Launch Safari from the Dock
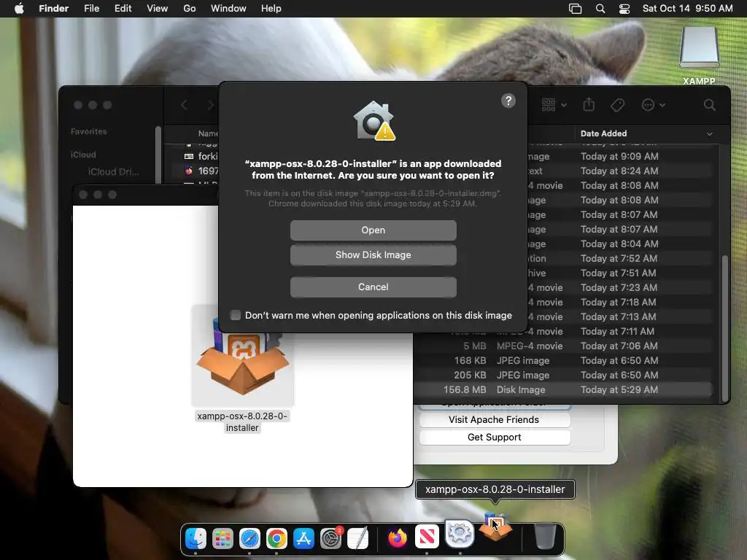747x560 pixels. [x=249, y=539]
